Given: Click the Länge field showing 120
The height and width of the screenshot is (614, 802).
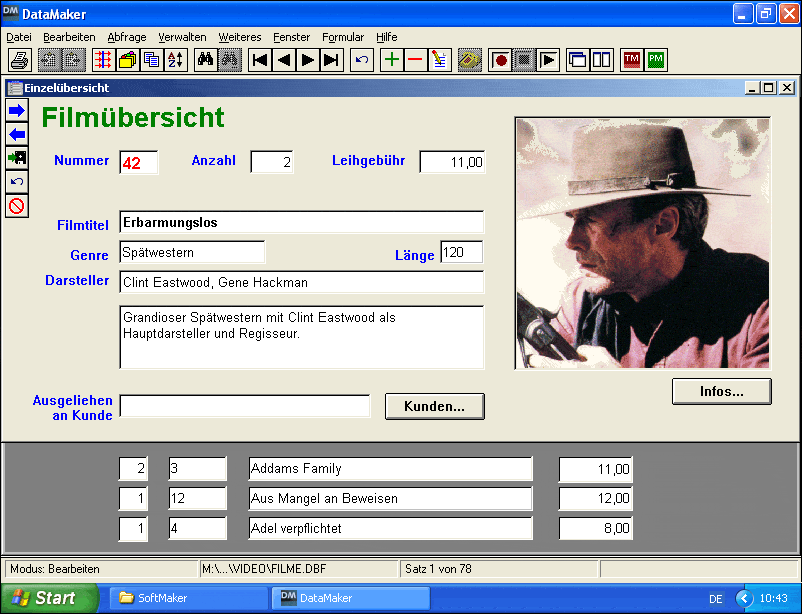Looking at the screenshot, I should (x=462, y=252).
